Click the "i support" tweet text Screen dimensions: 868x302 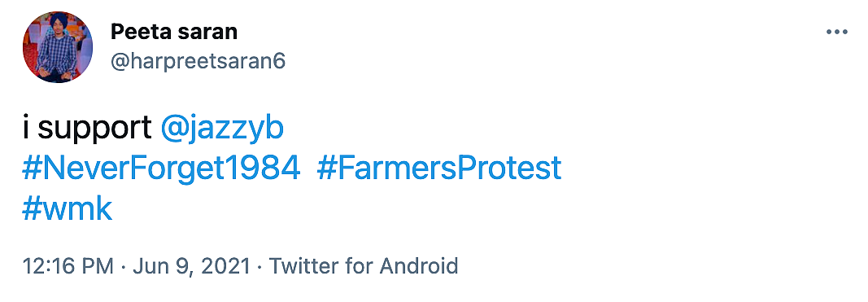pos(87,129)
